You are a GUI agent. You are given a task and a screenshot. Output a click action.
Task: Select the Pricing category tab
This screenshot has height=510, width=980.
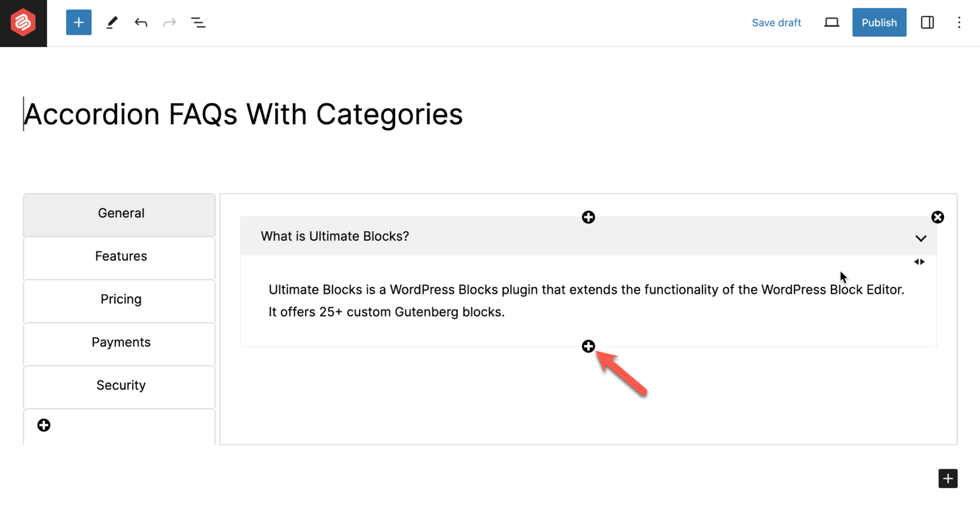121,299
